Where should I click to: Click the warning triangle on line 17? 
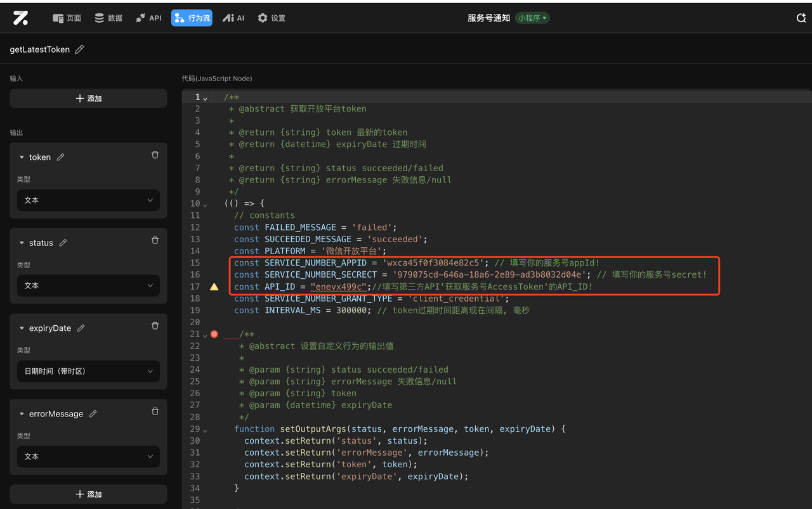tap(214, 287)
